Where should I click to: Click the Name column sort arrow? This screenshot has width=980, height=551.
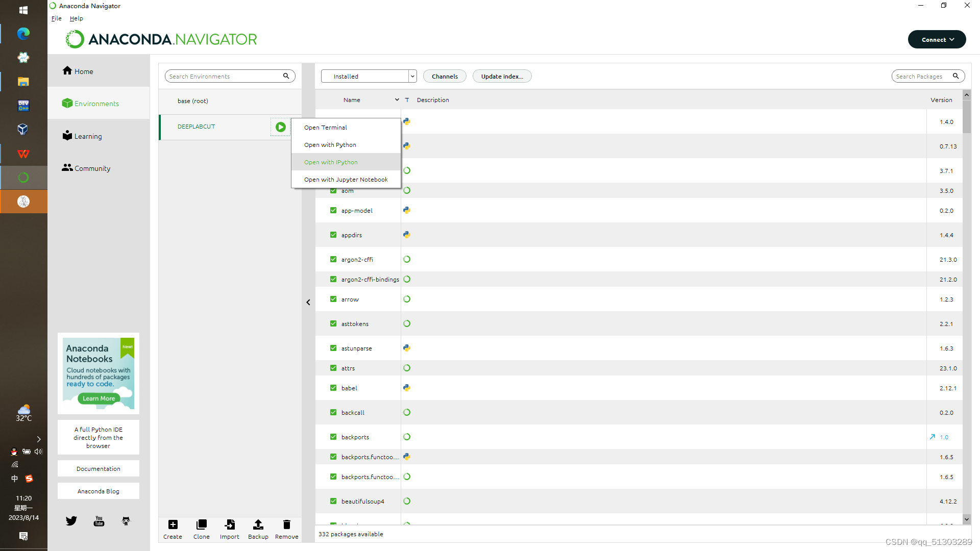pos(397,100)
